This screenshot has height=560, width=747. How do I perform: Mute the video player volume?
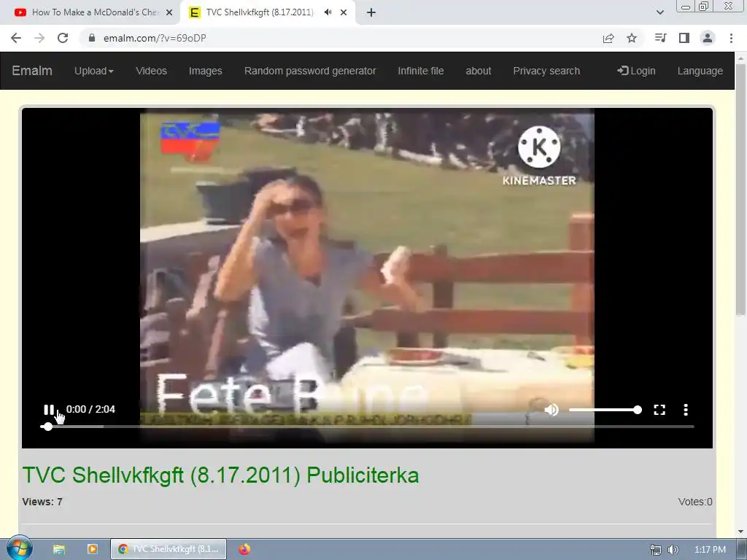pyautogui.click(x=551, y=410)
